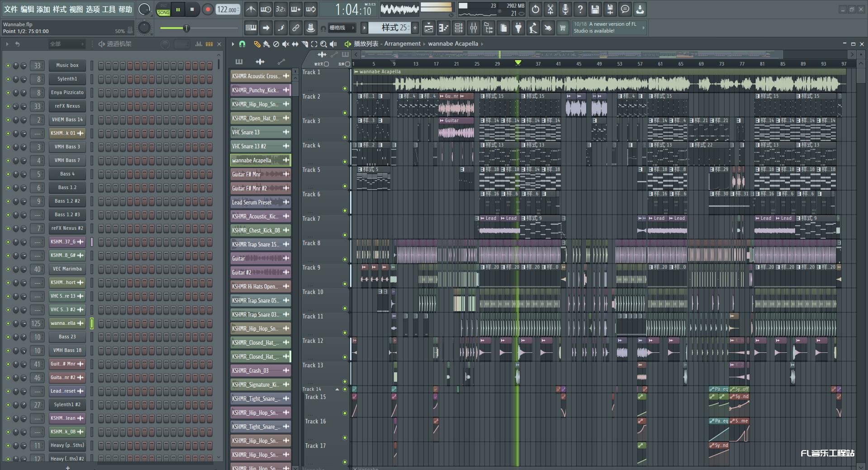Screen dimensions: 868x470
Task: Toggle loop recording icon
Action: 311,9
